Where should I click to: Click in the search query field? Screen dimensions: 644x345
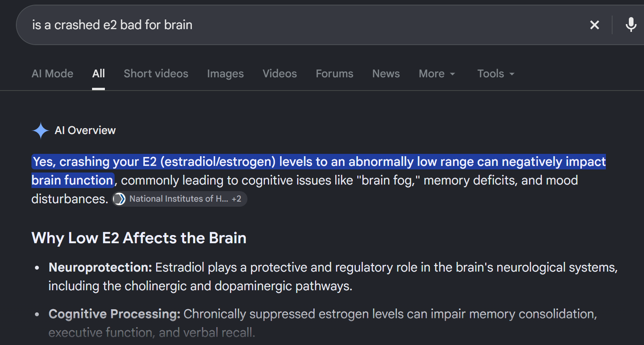(x=303, y=25)
